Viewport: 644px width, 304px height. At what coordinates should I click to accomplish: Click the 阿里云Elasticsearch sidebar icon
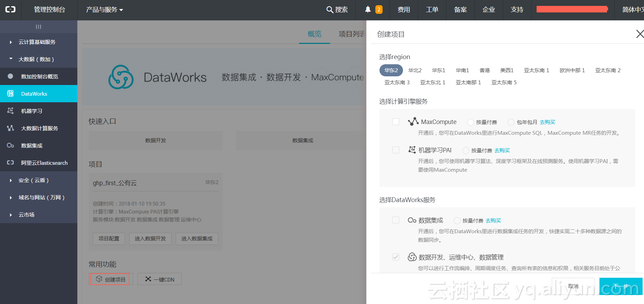click(x=10, y=163)
